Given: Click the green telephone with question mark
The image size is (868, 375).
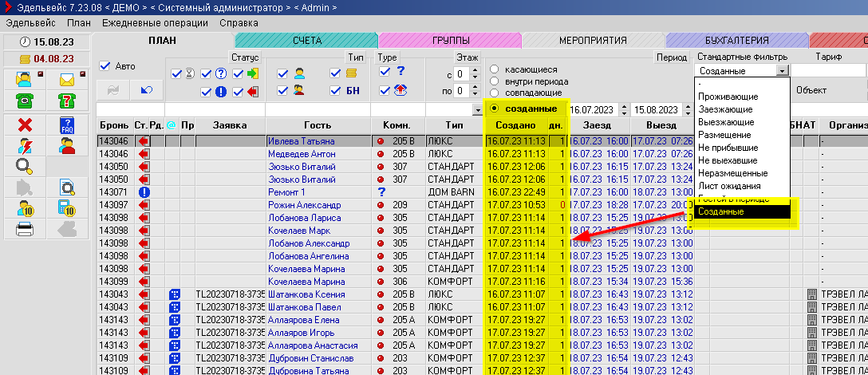Looking at the screenshot, I should click(x=66, y=101).
